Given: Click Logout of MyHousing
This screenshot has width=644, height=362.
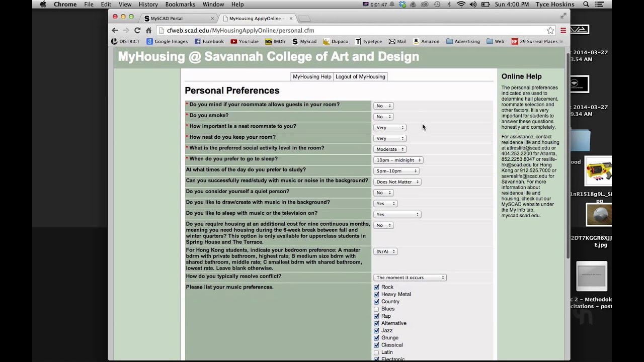Looking at the screenshot, I should click(x=360, y=76).
